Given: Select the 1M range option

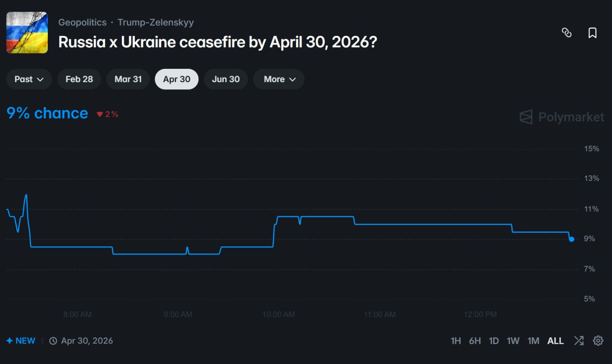Looking at the screenshot, I should click(x=533, y=341).
